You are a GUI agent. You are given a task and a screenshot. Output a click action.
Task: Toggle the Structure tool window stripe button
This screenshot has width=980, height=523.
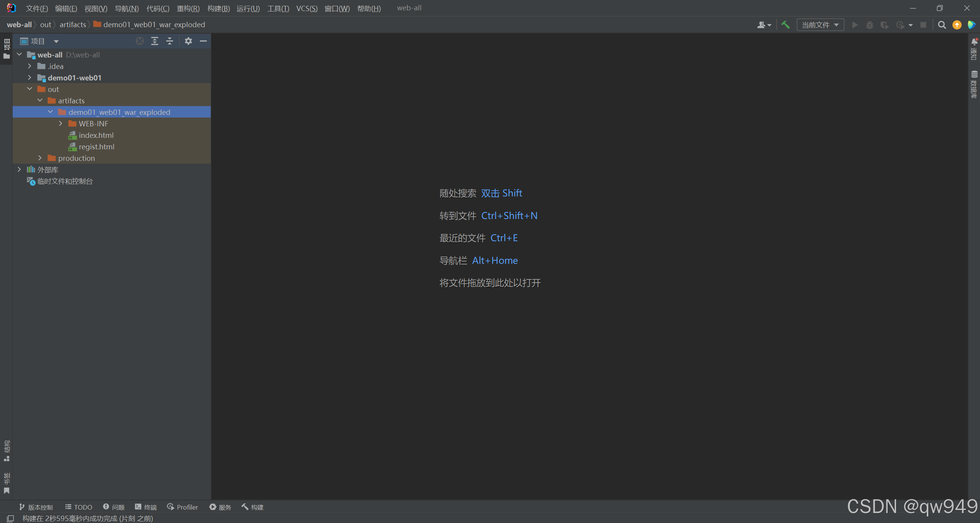(7, 451)
